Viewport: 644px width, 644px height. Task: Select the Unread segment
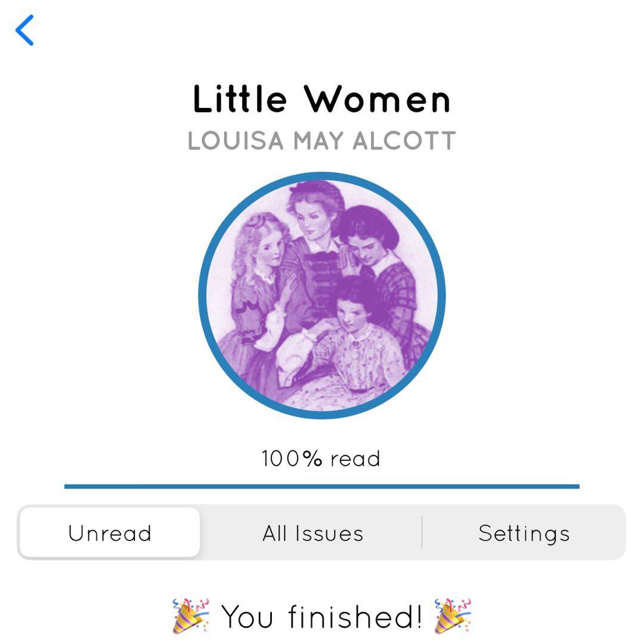click(x=110, y=532)
